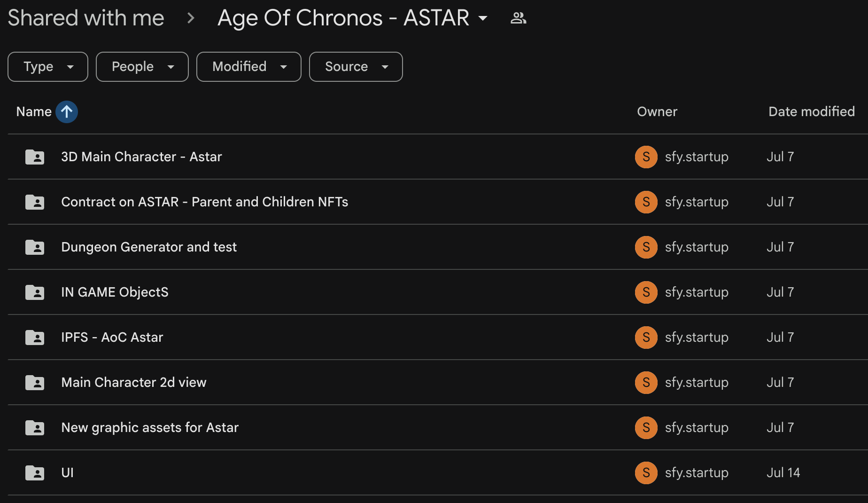868x503 pixels.
Task: Click sfy.startup avatar on New graphic assets row
Action: 646,428
